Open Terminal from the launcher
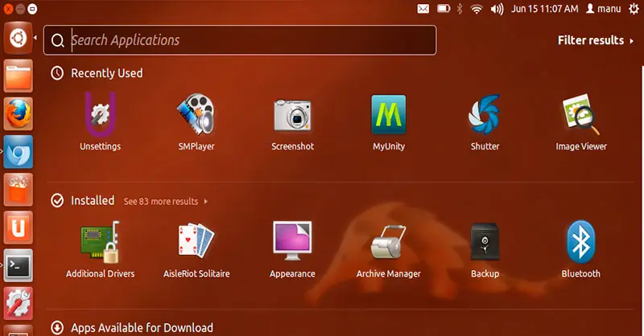 [18, 265]
